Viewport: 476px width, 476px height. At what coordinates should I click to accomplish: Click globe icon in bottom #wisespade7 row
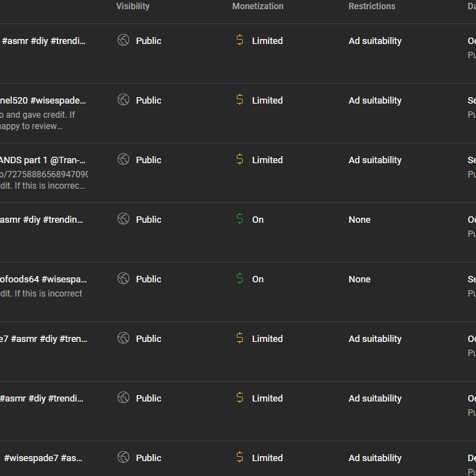click(x=123, y=457)
